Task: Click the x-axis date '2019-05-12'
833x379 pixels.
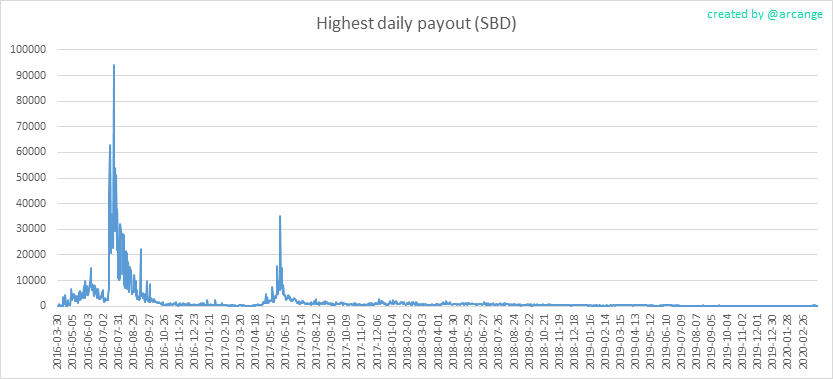Action: coord(651,341)
